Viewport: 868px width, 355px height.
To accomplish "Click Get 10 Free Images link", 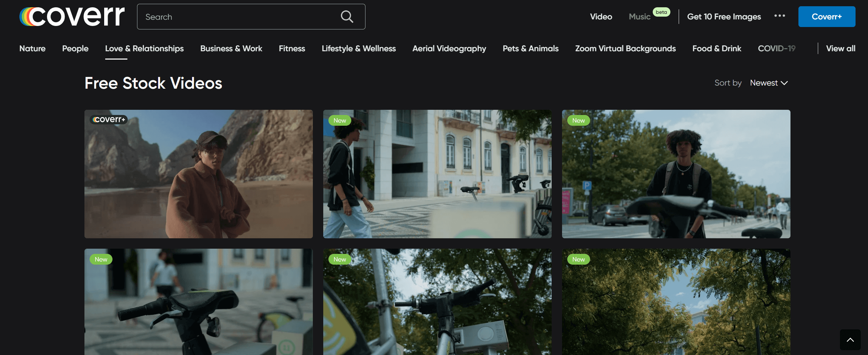I will pos(724,16).
